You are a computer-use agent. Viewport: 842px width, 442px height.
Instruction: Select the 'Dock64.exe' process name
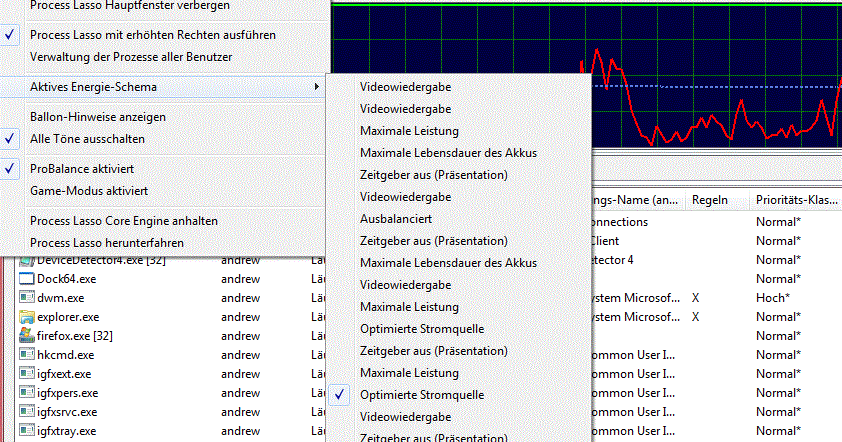point(67,279)
